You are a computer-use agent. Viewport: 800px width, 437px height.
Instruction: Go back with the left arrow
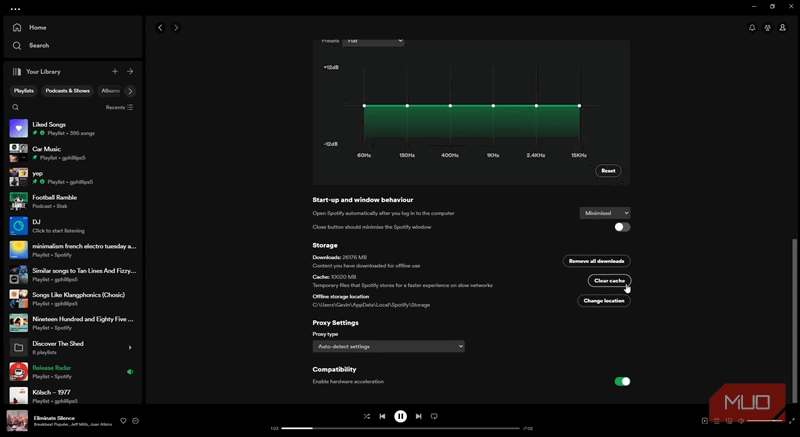pos(160,28)
